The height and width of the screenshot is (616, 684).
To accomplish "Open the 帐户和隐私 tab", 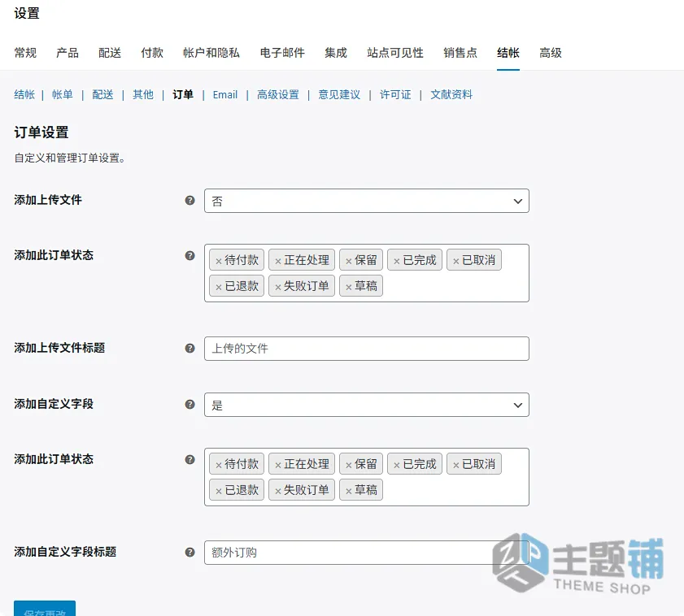I will coord(211,53).
